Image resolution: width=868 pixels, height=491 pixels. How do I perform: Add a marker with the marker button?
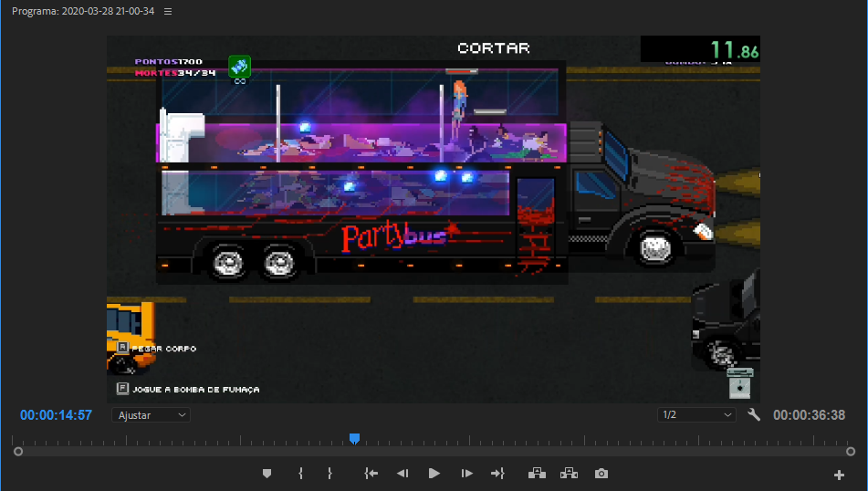pyautogui.click(x=267, y=474)
